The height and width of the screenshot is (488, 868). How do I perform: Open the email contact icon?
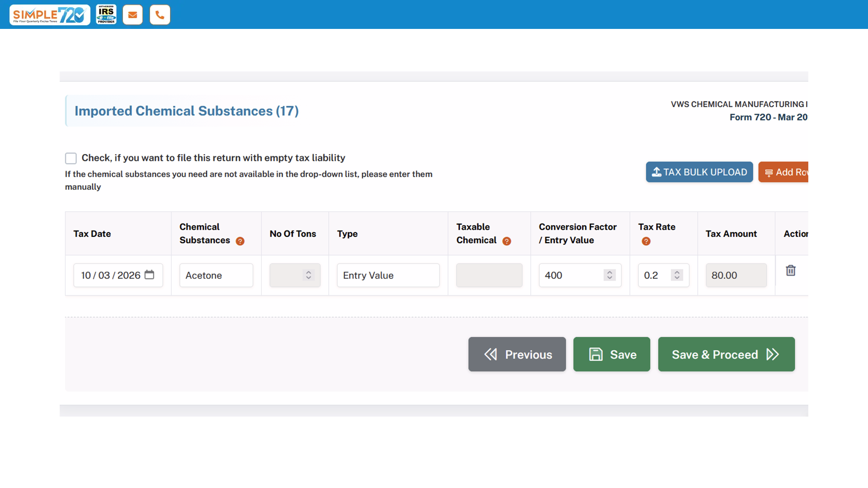tap(132, 15)
